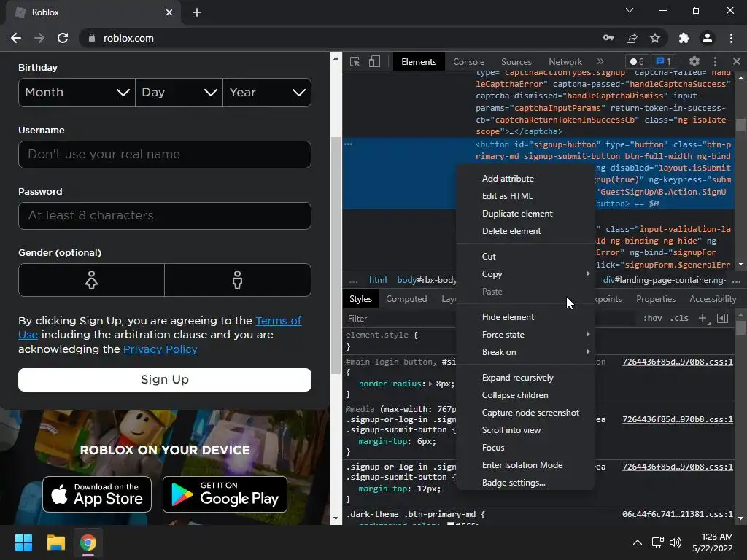Click the Chrome tab search chevron

pos(630,10)
